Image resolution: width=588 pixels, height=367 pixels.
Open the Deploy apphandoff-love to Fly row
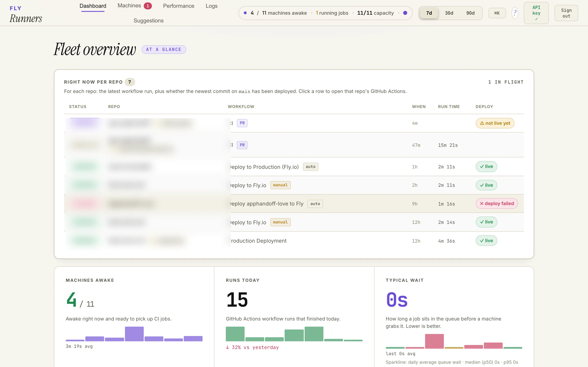click(267, 204)
